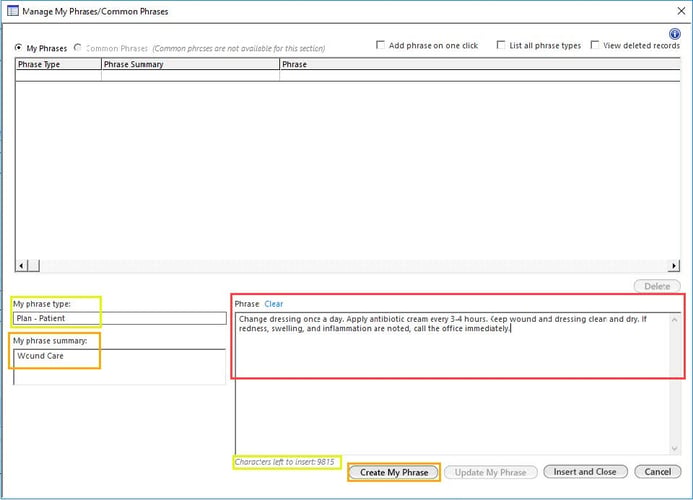The width and height of the screenshot is (693, 500).
Task: Sort by Phrase Type column header
Action: point(58,64)
